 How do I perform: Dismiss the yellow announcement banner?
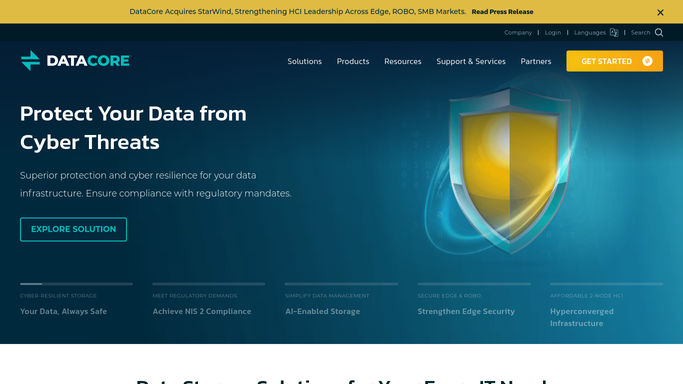660,12
